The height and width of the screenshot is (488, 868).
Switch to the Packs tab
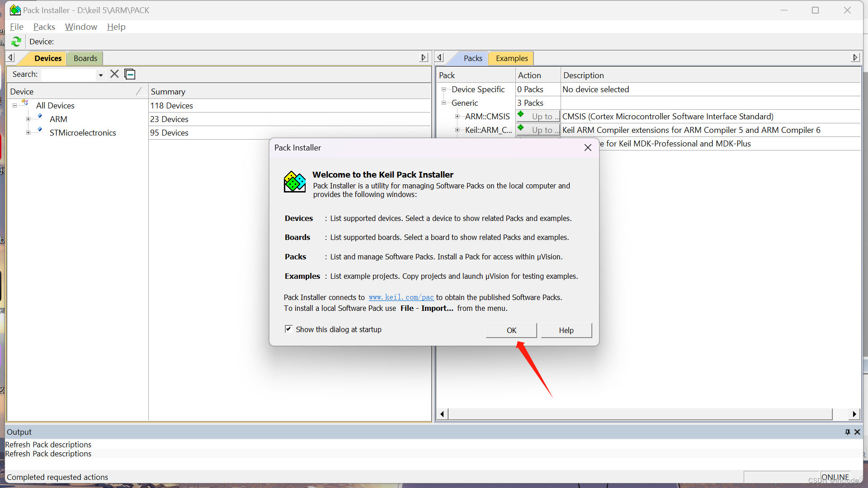click(473, 58)
